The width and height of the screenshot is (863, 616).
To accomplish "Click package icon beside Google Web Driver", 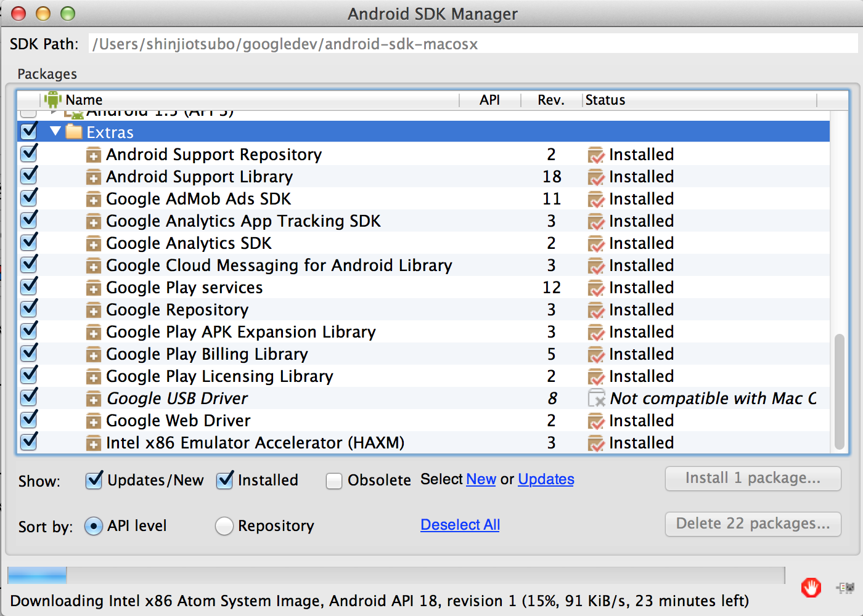I will tap(93, 421).
